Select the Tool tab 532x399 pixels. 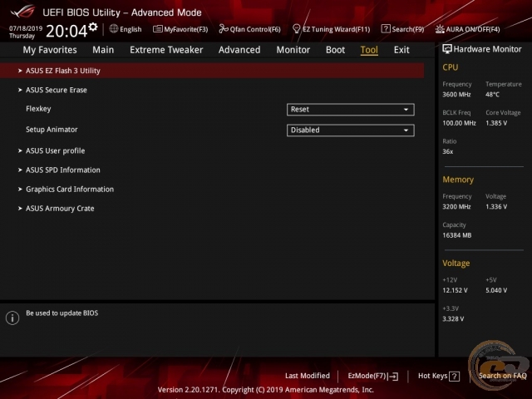click(369, 50)
